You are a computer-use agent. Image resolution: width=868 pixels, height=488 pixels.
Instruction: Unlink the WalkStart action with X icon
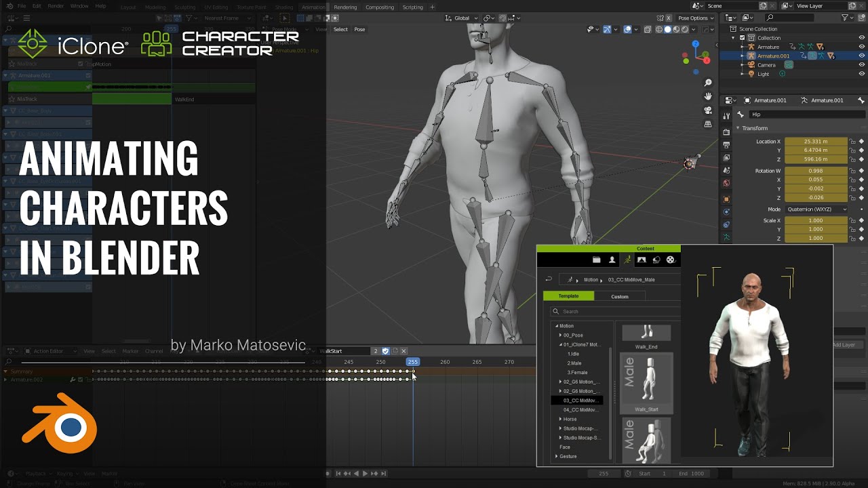(403, 351)
